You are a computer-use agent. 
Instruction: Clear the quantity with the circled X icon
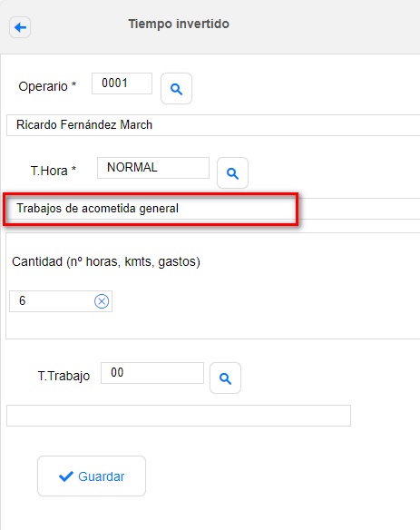click(x=102, y=301)
